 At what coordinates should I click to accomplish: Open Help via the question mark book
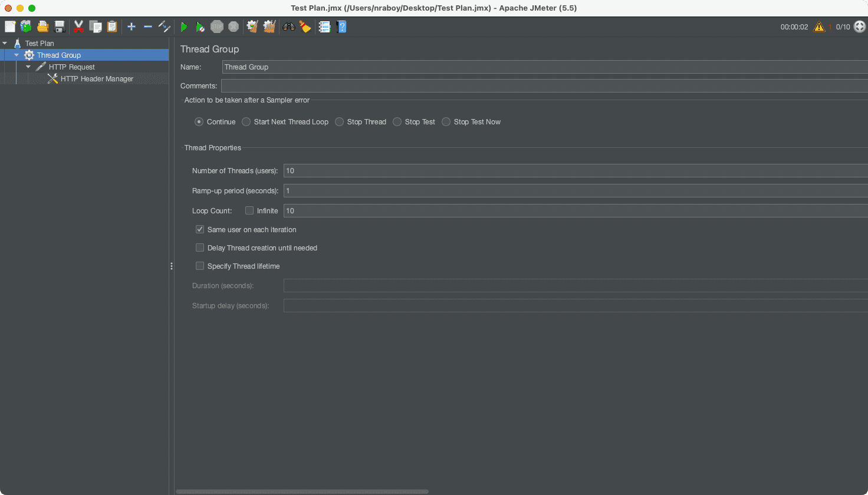point(341,27)
